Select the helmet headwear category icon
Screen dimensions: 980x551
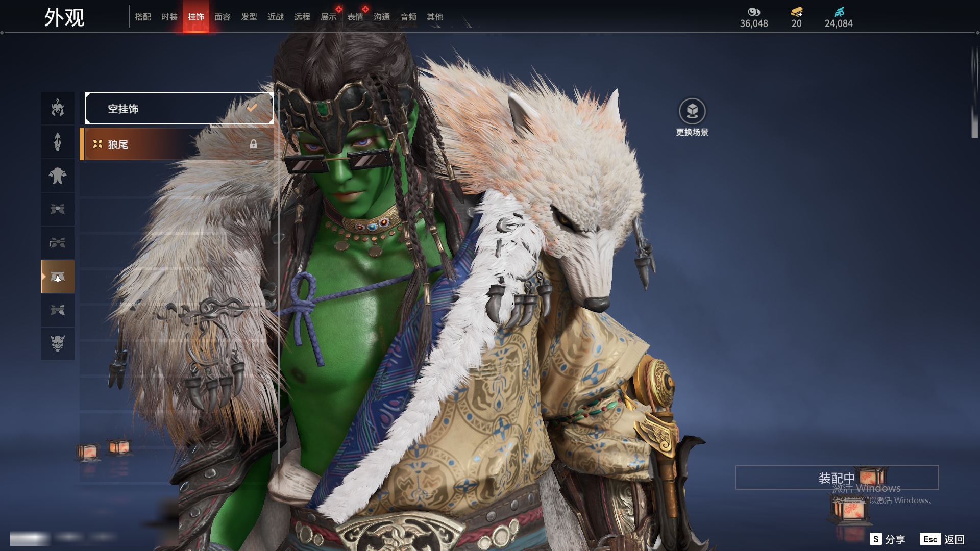pos(58,108)
